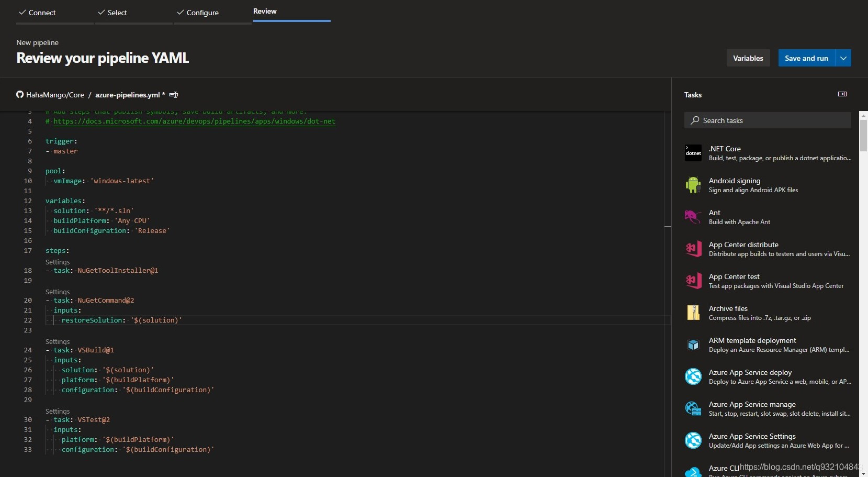Click the Variables button
The width and height of the screenshot is (868, 477).
point(748,58)
